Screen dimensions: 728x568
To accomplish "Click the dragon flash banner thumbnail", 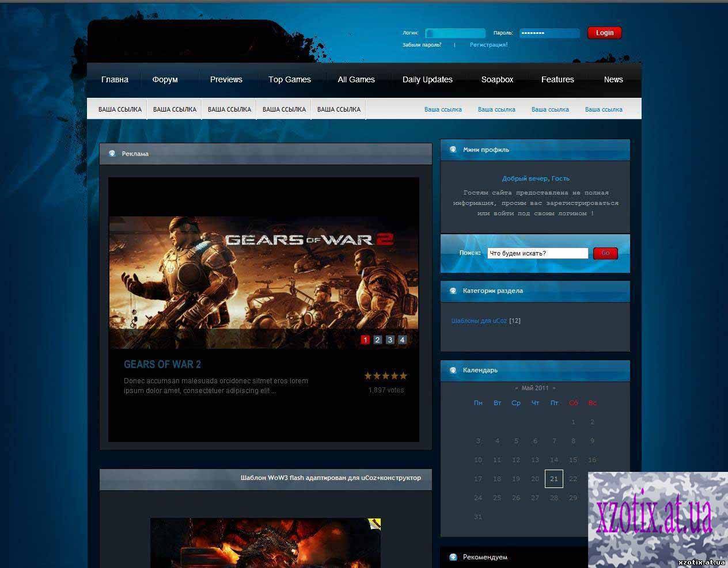I will pyautogui.click(x=266, y=543).
